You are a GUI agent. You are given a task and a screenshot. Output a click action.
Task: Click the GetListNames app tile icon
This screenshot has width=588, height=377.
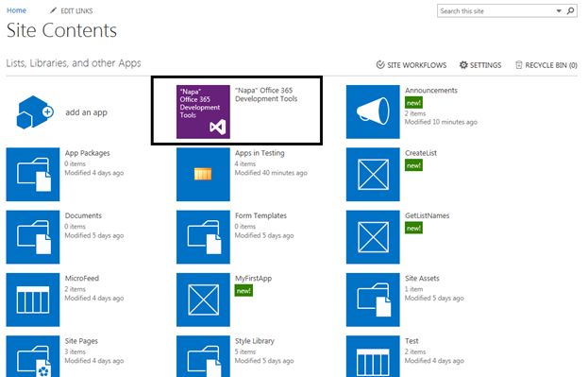[373, 237]
